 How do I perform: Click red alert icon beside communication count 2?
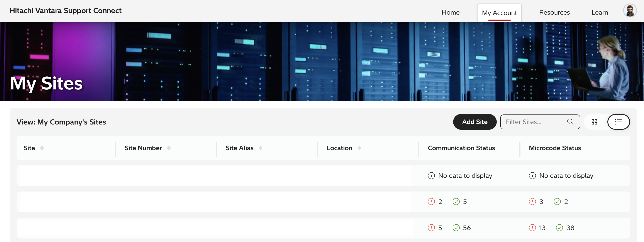(431, 202)
